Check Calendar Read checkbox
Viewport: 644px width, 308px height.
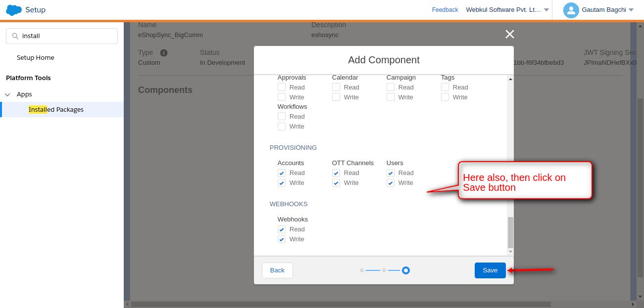(x=336, y=88)
